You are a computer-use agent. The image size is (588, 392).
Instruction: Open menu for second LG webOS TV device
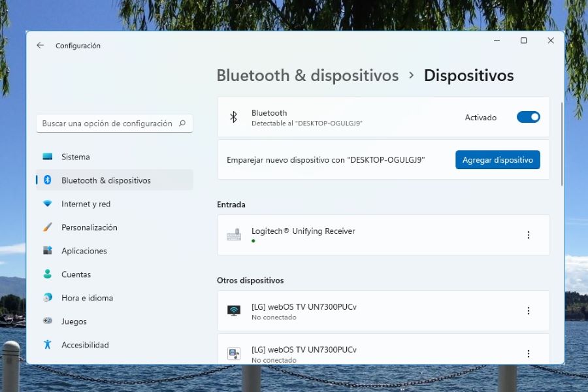pyautogui.click(x=529, y=353)
